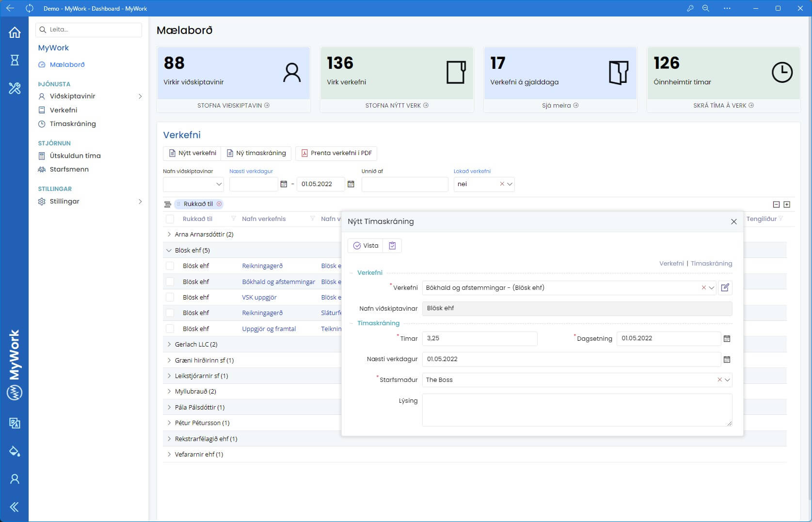Open calendar for filter end date 01.05.2022
This screenshot has width=812, height=522.
pos(351,184)
